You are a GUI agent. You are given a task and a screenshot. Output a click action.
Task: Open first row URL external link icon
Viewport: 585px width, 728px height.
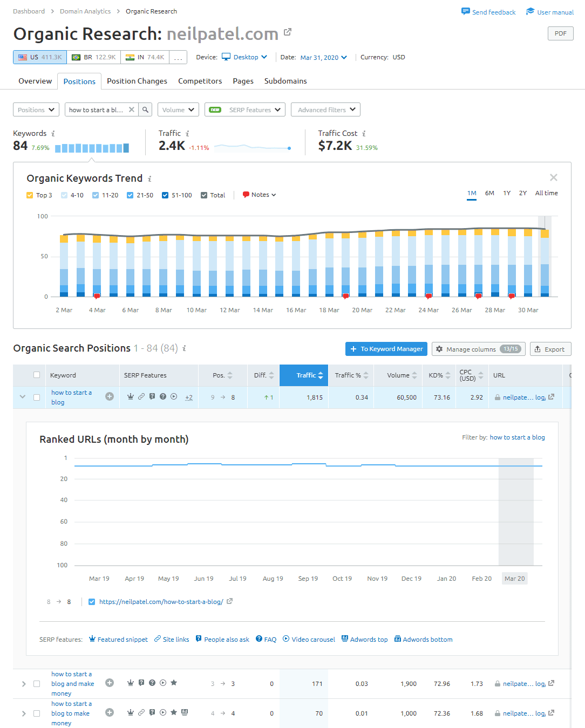point(551,397)
